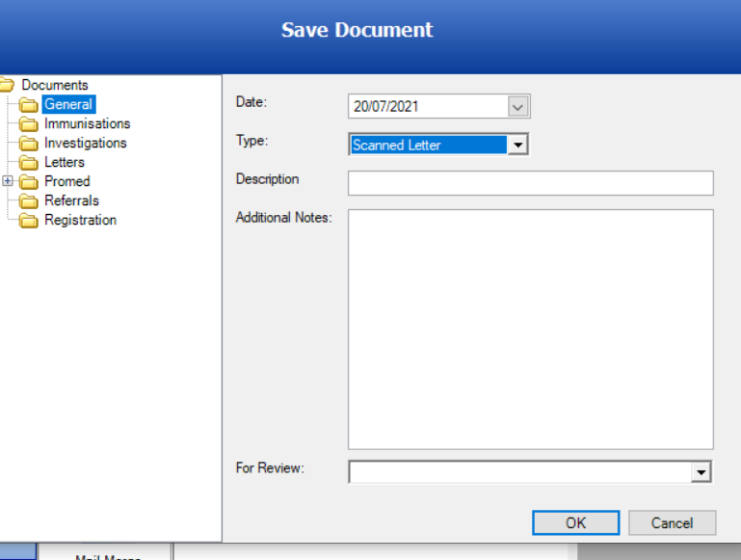Click the Registration folder icon
The height and width of the screenshot is (560, 741).
click(29, 220)
